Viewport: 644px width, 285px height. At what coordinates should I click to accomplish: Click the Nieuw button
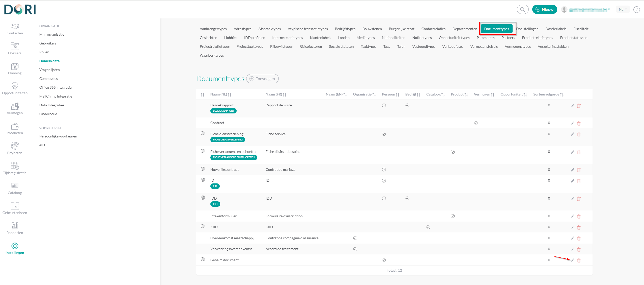coord(544,10)
